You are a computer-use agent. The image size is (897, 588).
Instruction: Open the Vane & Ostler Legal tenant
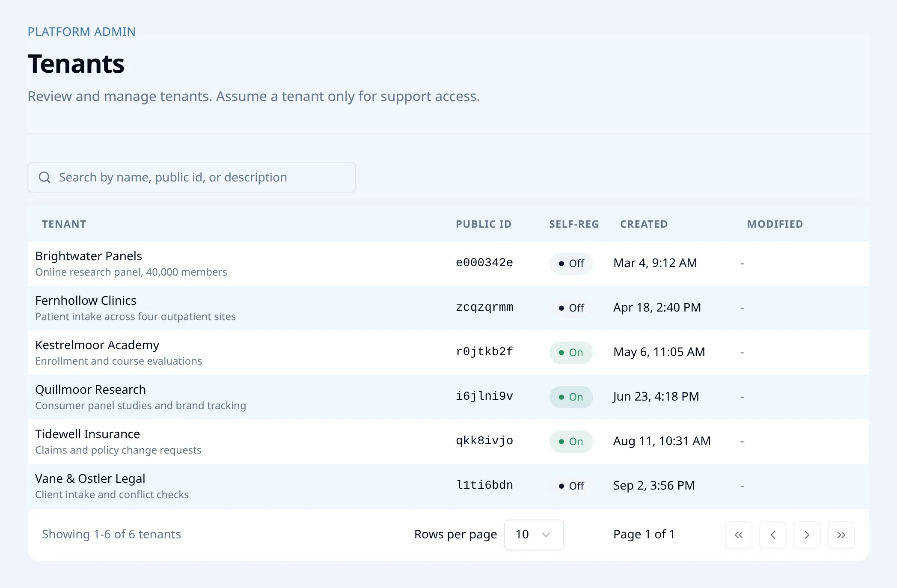click(x=90, y=478)
